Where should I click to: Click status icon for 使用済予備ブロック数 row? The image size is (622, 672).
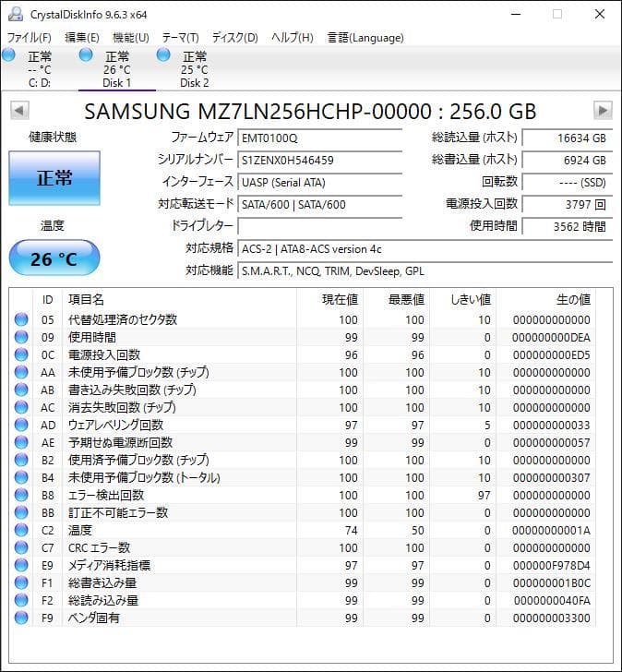(x=21, y=460)
